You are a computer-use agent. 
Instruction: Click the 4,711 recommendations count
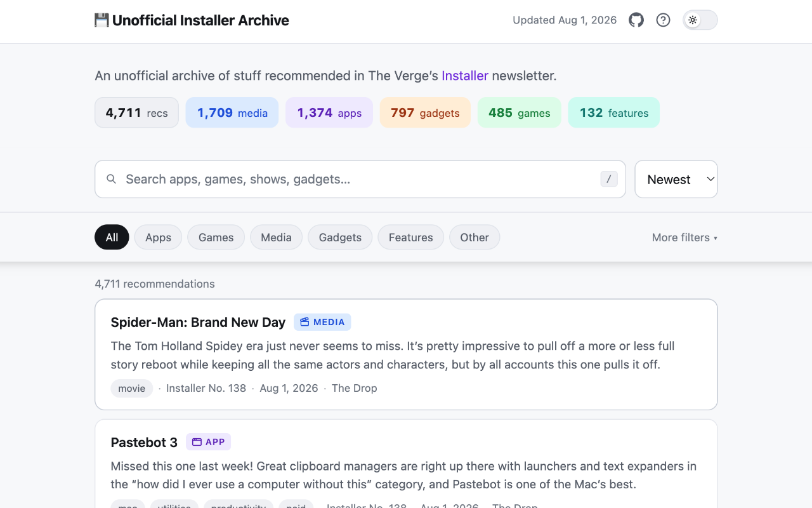point(155,284)
